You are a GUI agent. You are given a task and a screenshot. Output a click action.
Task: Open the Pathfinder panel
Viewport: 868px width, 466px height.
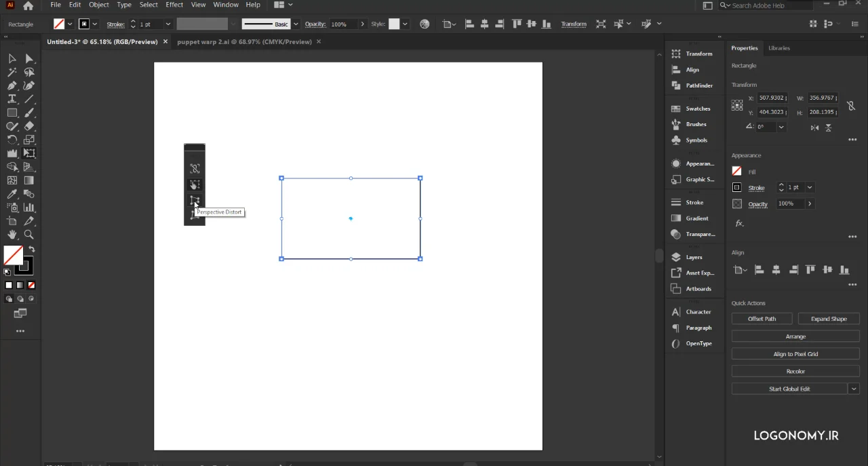698,85
